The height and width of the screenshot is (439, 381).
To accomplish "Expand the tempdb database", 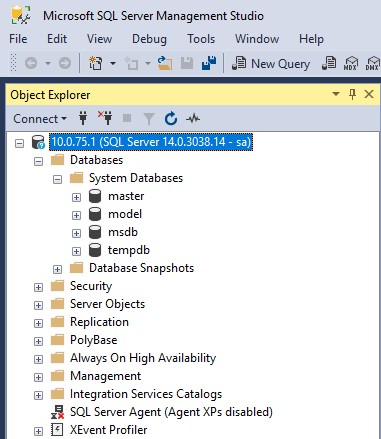I will [76, 252].
